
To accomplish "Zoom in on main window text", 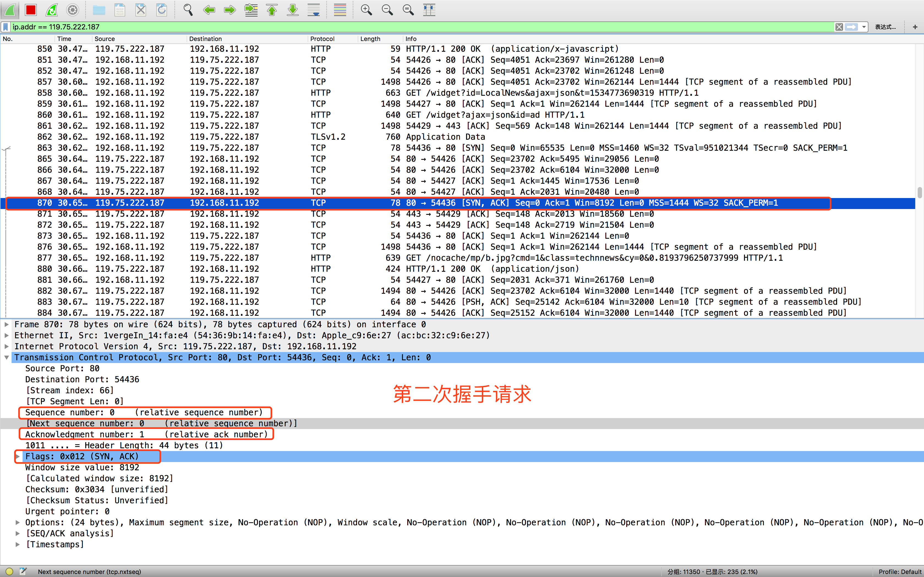I will (367, 10).
